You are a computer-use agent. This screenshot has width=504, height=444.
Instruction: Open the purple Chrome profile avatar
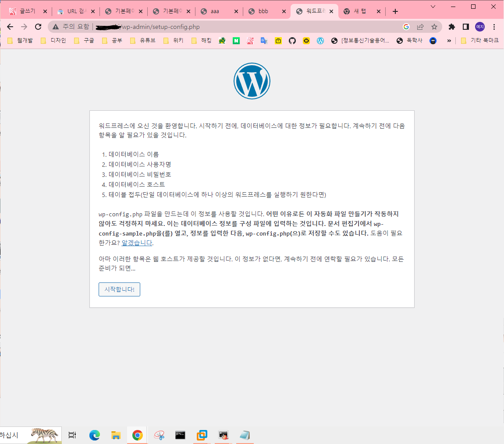(480, 27)
